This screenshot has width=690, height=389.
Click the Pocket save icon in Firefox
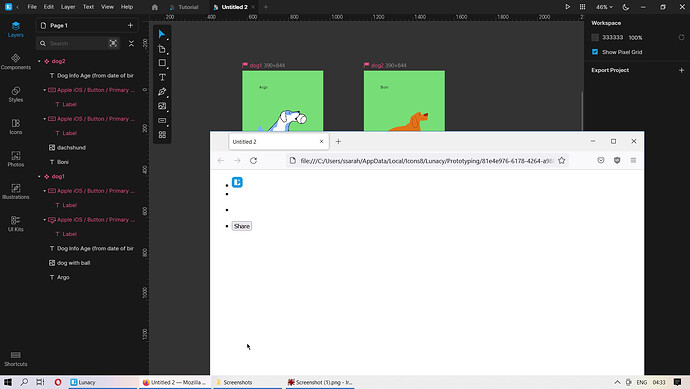(601, 161)
